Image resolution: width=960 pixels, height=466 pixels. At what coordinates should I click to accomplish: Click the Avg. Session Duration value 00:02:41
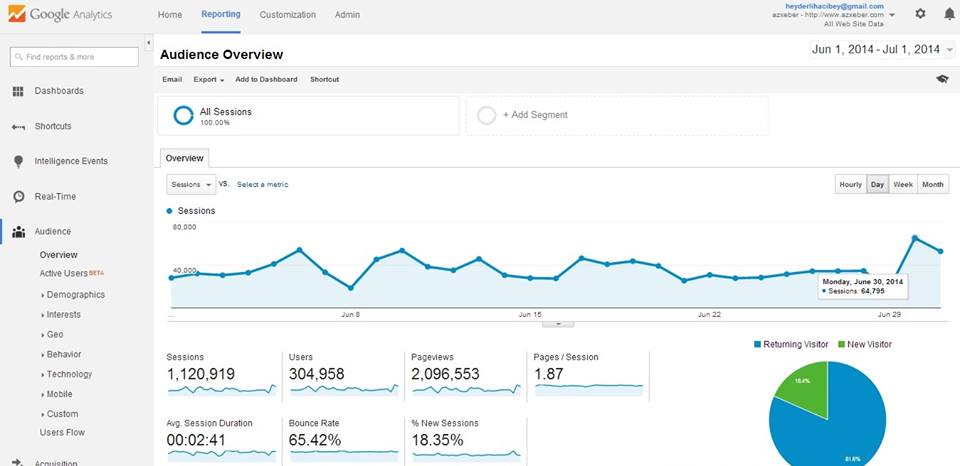point(197,440)
